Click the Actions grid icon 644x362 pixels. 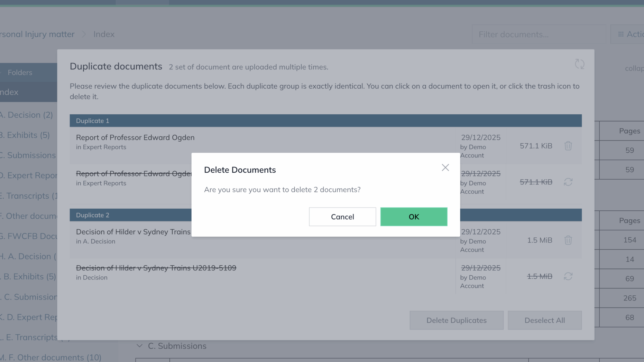tap(621, 34)
